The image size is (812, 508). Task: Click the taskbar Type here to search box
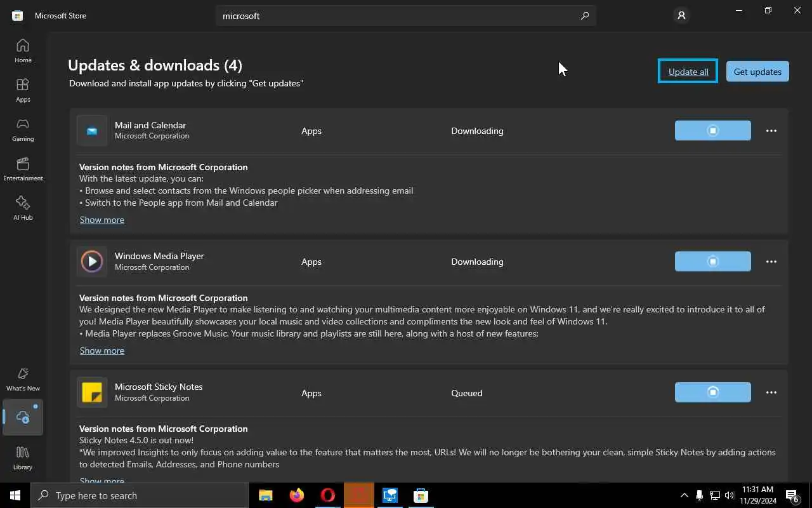click(140, 495)
